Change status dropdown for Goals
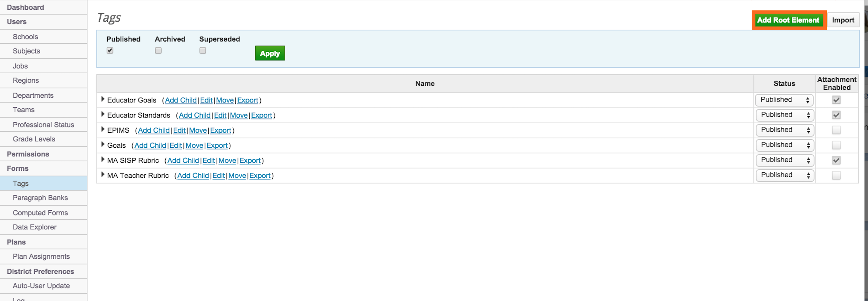This screenshot has width=868, height=301. (x=784, y=145)
